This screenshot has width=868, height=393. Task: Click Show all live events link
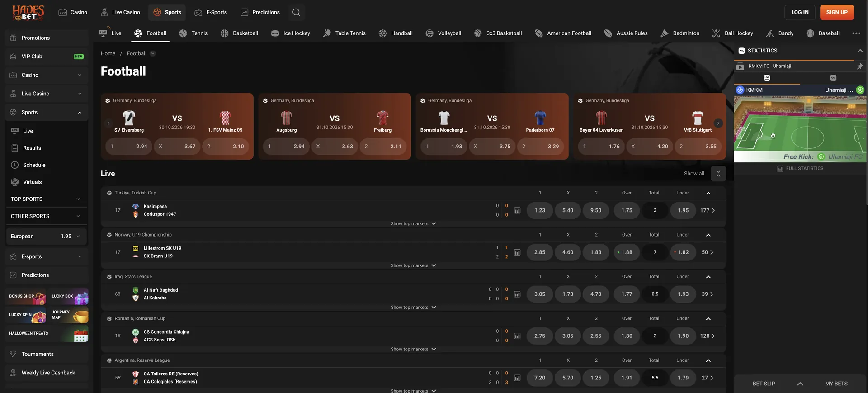694,174
